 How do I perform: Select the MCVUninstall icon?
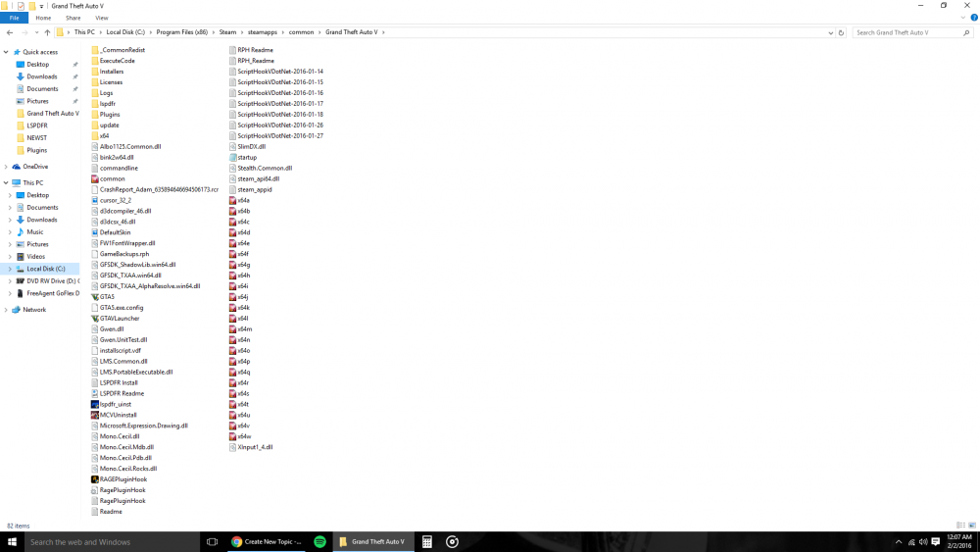pos(95,415)
